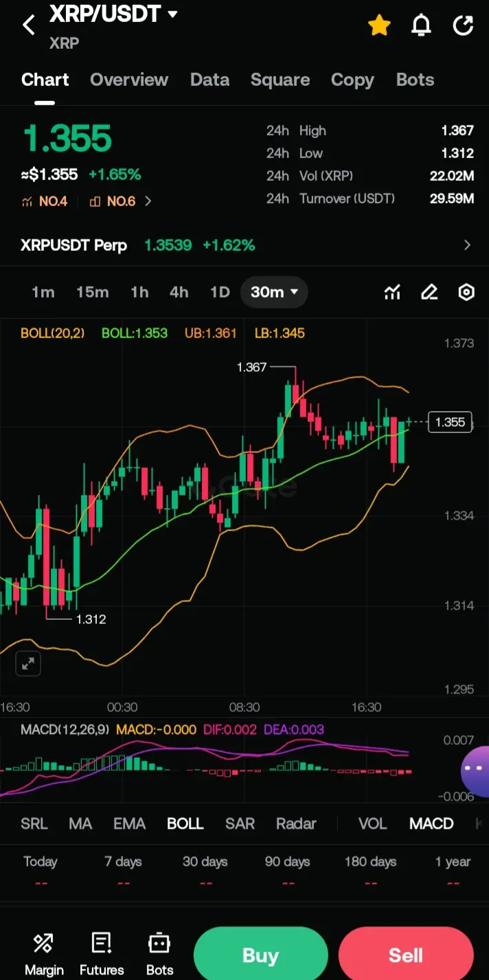Expand chart to fullscreen
The image size is (489, 980).
point(28,664)
